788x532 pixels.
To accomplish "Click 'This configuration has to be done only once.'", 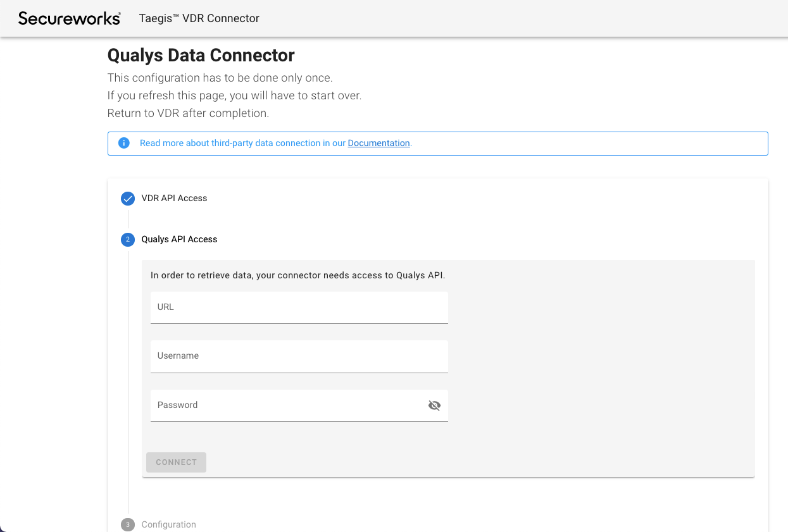I will pyautogui.click(x=220, y=78).
